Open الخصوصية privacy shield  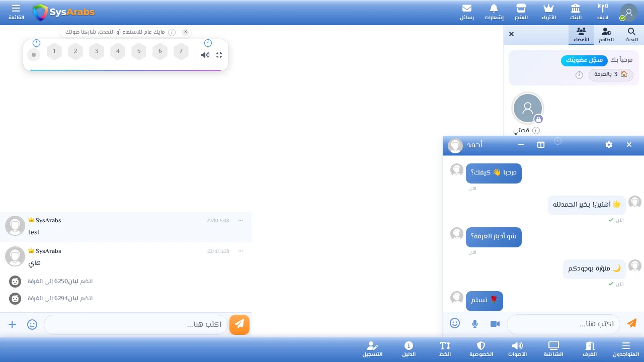click(x=481, y=349)
